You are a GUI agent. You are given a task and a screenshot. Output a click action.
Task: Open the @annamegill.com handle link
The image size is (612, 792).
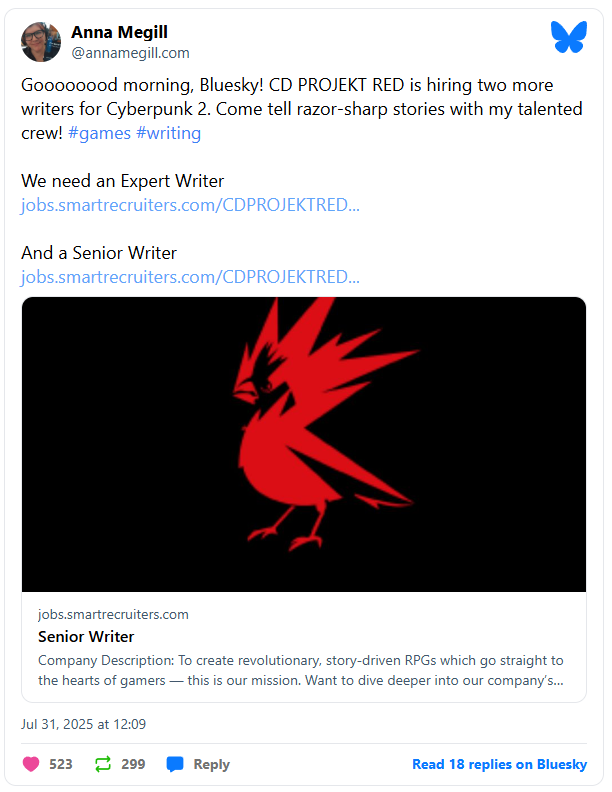[129, 53]
